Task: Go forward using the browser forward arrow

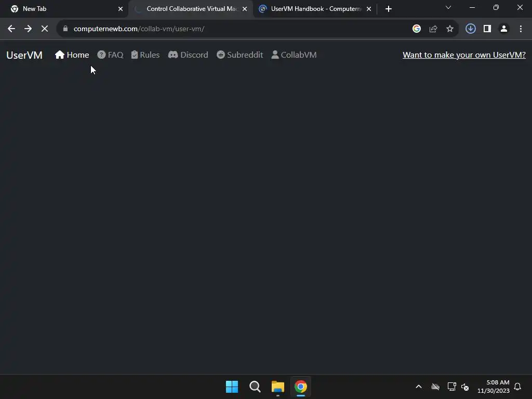Action: [x=28, y=29]
